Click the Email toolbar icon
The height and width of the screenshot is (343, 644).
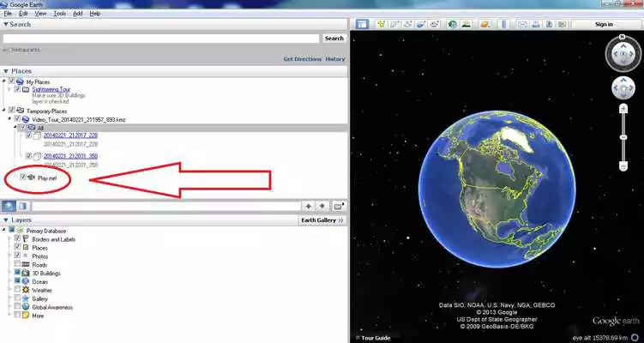click(522, 24)
